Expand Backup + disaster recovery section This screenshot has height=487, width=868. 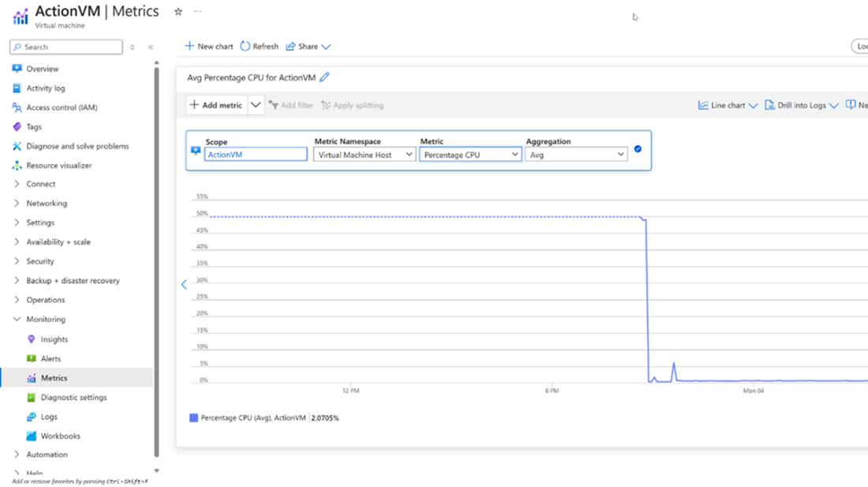(17, 280)
